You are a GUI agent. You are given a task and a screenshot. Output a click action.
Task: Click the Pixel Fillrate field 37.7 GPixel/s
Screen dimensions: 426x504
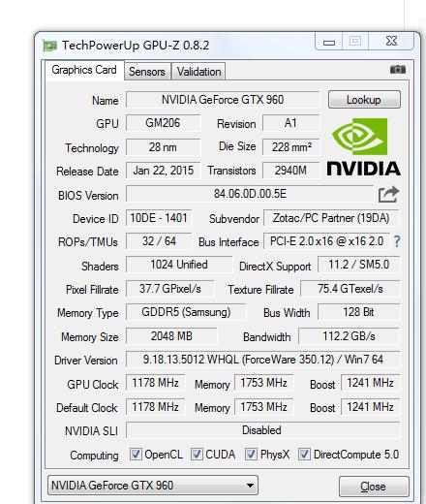tap(170, 288)
